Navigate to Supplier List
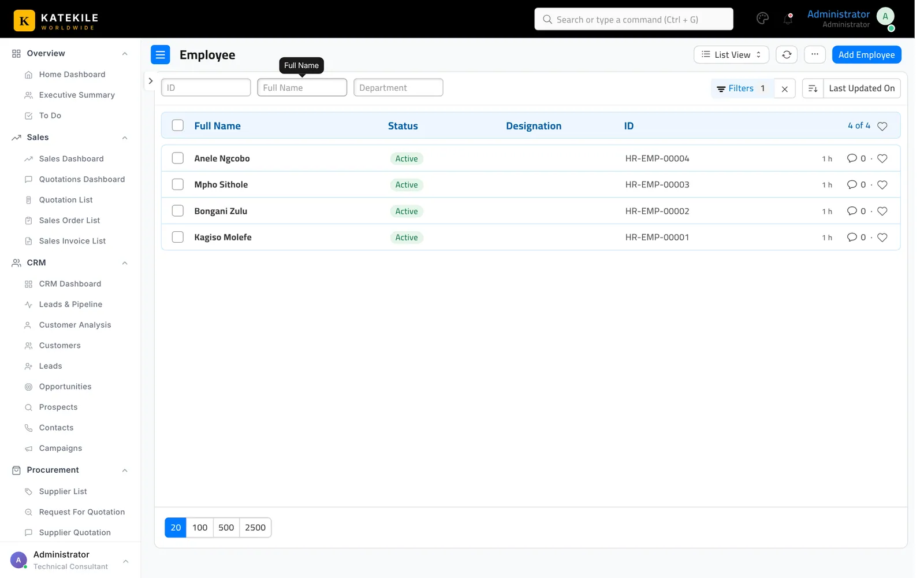Image resolution: width=924 pixels, height=578 pixels. click(x=63, y=492)
